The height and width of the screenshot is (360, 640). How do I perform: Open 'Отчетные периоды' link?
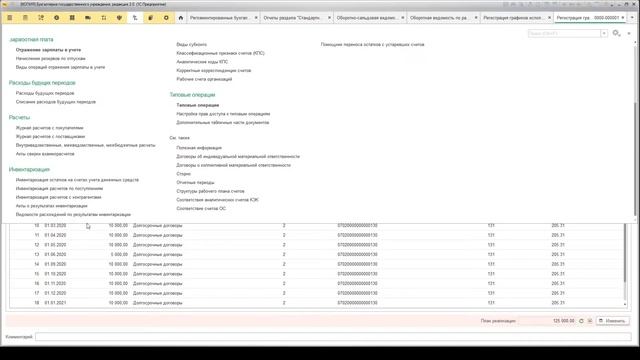pos(195,182)
